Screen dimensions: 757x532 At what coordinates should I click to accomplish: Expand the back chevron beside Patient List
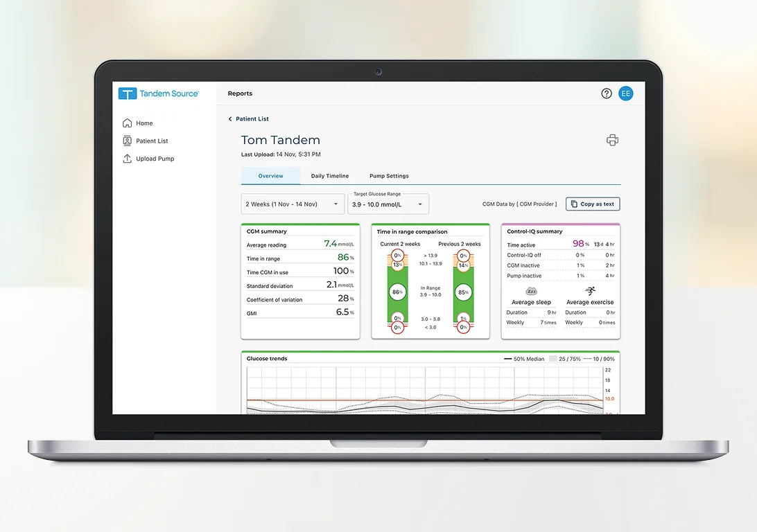pyautogui.click(x=229, y=118)
